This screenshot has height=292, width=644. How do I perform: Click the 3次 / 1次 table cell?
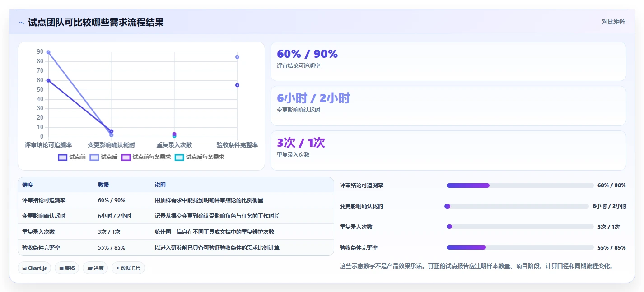[x=109, y=232]
